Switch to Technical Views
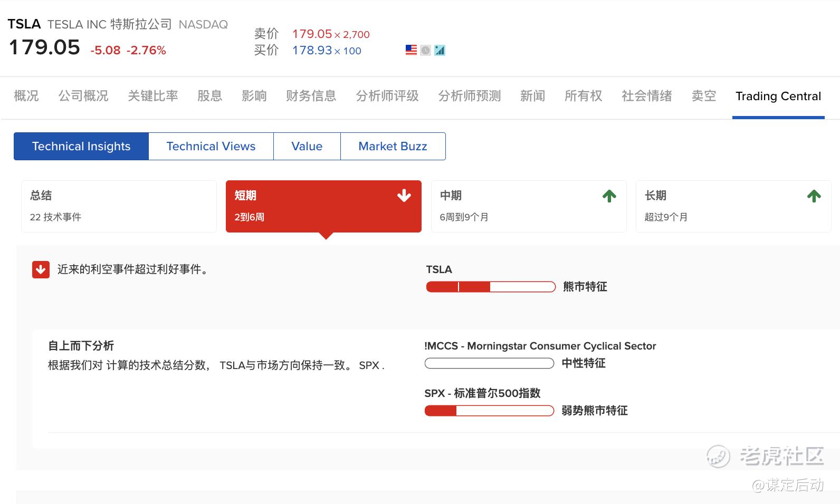 [x=211, y=146]
